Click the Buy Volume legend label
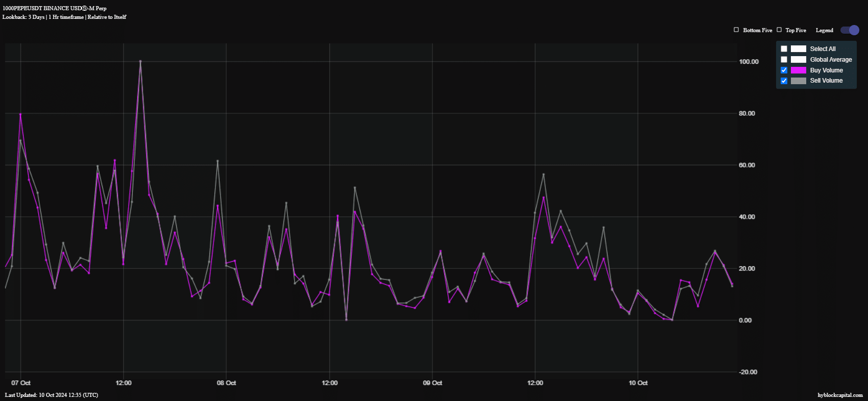The height and width of the screenshot is (401, 868). click(x=826, y=70)
